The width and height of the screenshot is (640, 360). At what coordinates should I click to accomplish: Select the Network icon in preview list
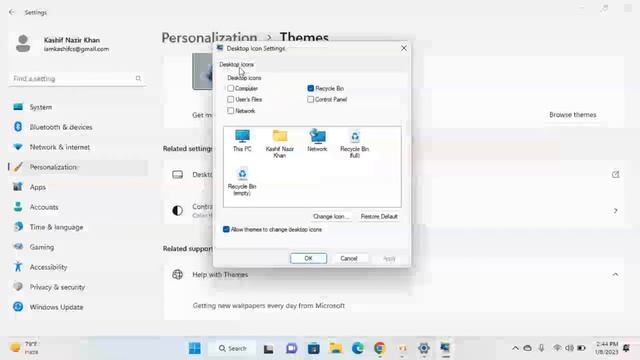click(317, 140)
